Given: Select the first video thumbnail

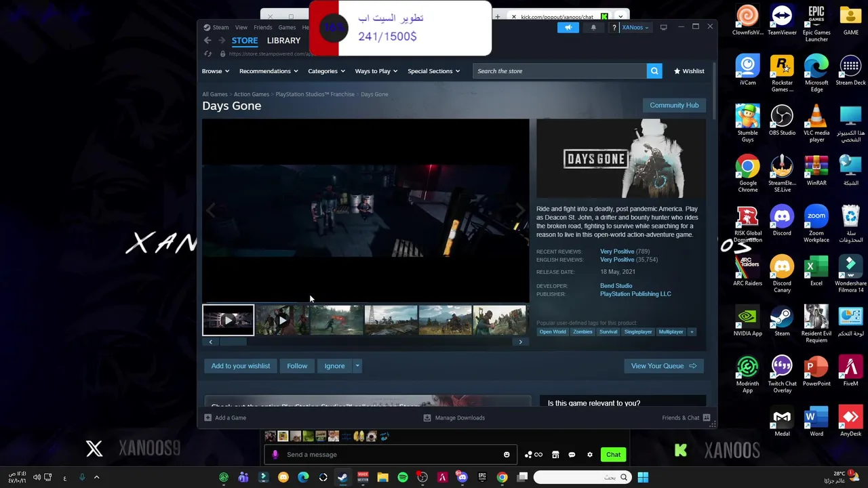Looking at the screenshot, I should [228, 320].
